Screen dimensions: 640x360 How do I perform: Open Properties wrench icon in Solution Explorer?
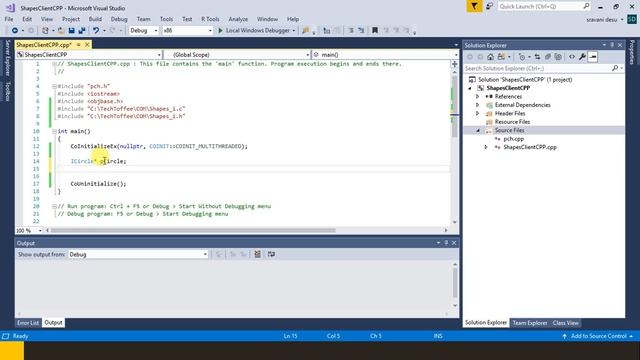(582, 57)
